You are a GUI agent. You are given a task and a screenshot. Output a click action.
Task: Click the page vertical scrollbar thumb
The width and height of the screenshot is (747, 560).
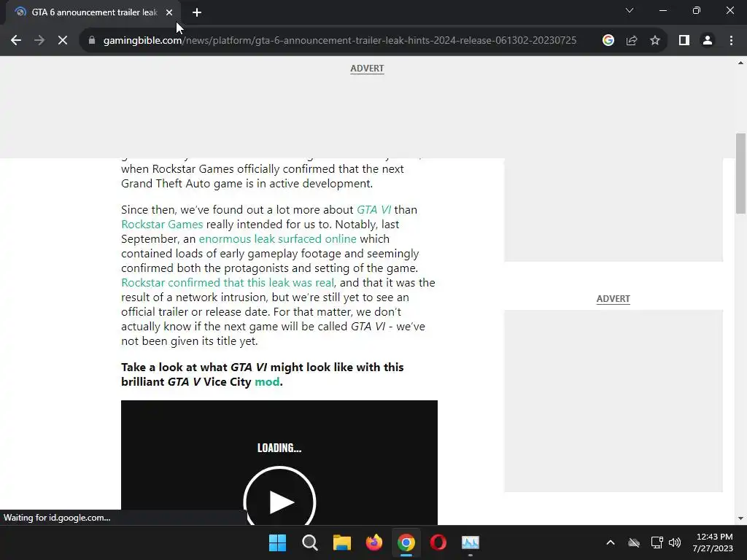[740, 174]
